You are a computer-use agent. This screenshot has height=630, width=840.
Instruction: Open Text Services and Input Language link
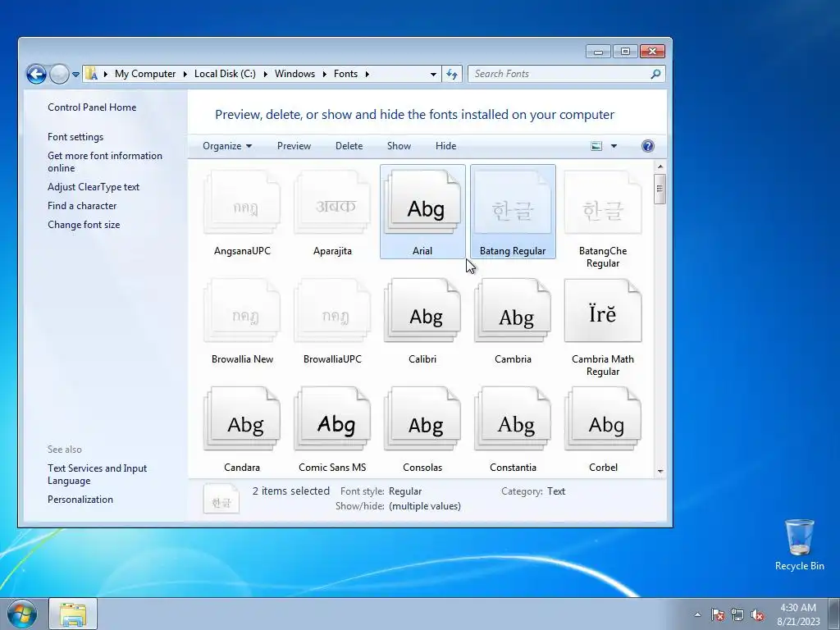[97, 474]
